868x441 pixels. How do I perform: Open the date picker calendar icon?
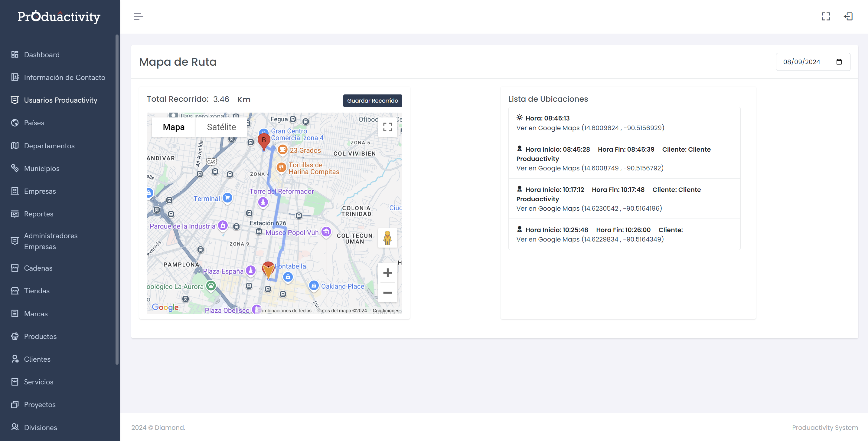839,62
